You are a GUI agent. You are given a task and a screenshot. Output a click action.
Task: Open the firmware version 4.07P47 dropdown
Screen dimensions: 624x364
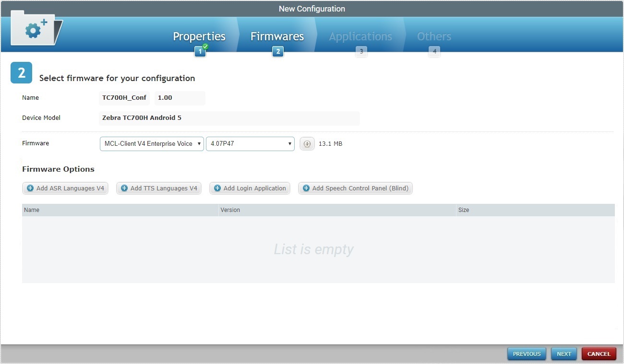[x=250, y=143]
